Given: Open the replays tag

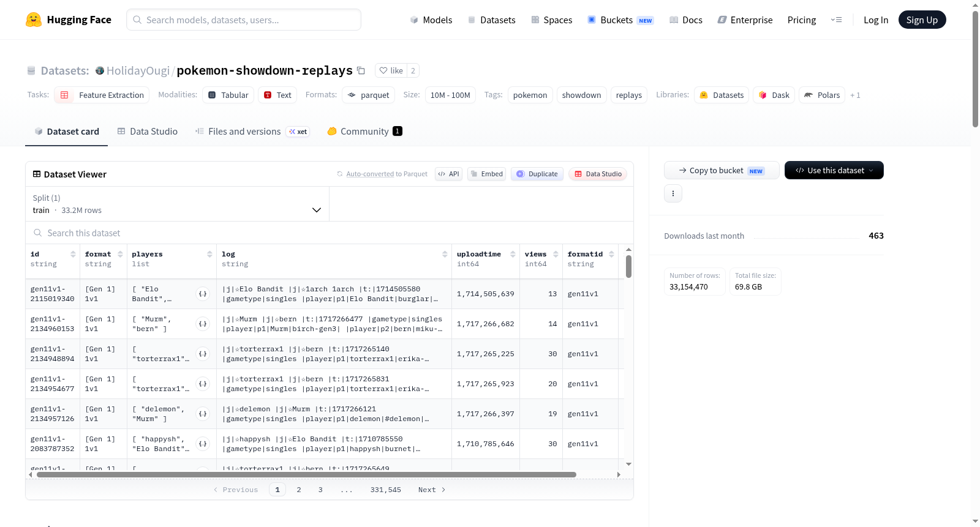Looking at the screenshot, I should (x=629, y=95).
